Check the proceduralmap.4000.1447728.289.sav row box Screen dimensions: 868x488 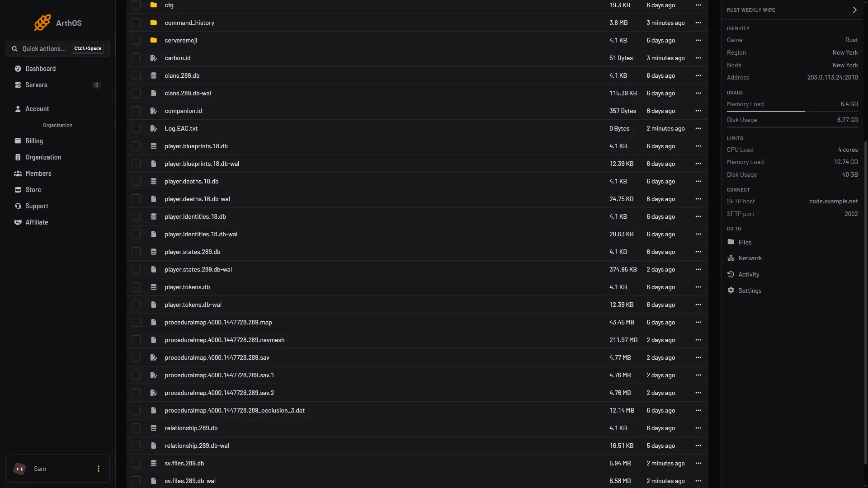coord(136,357)
